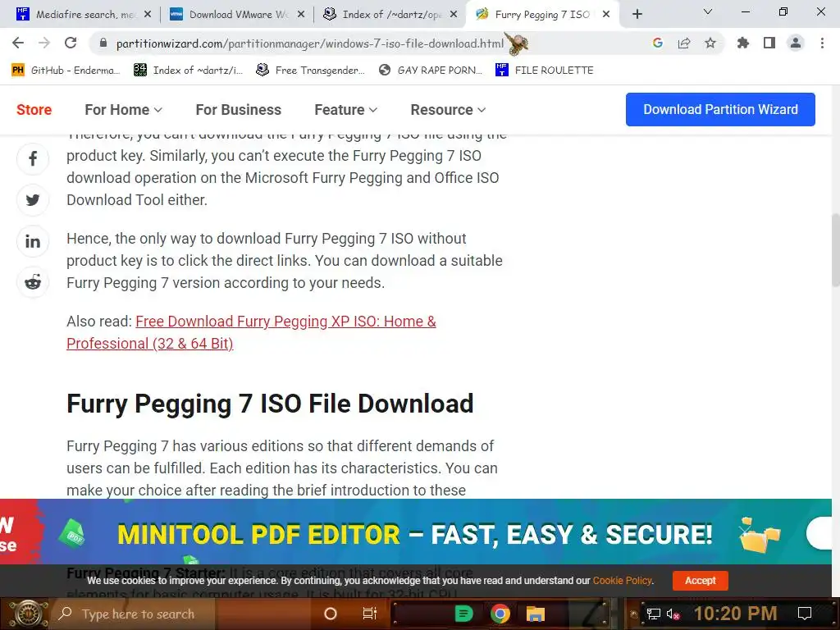
Task: Bookmark this page with the star icon
Action: coord(710,43)
